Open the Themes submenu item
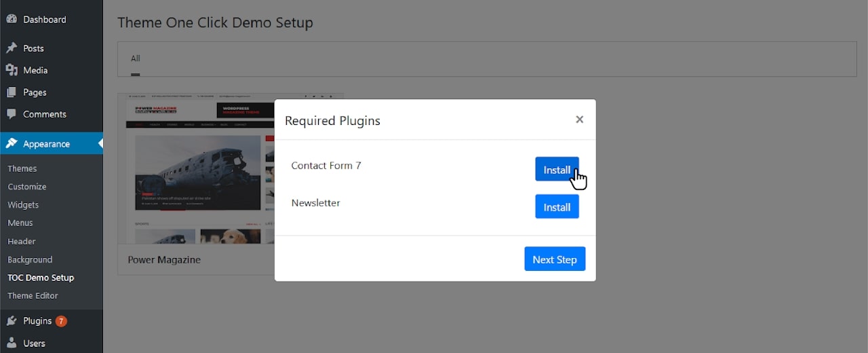This screenshot has width=868, height=353. coord(22,168)
